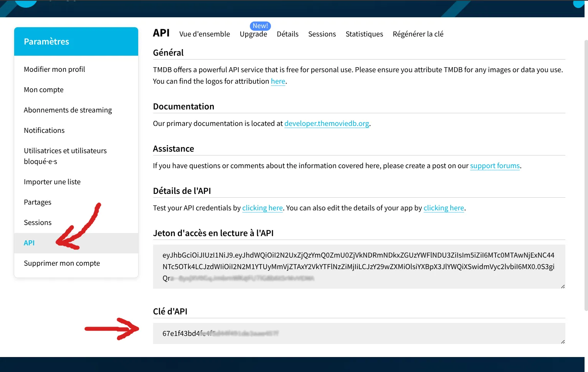Choose Supprimer mon compte in the sidebar
Image resolution: width=588 pixels, height=372 pixels.
coord(76,263)
